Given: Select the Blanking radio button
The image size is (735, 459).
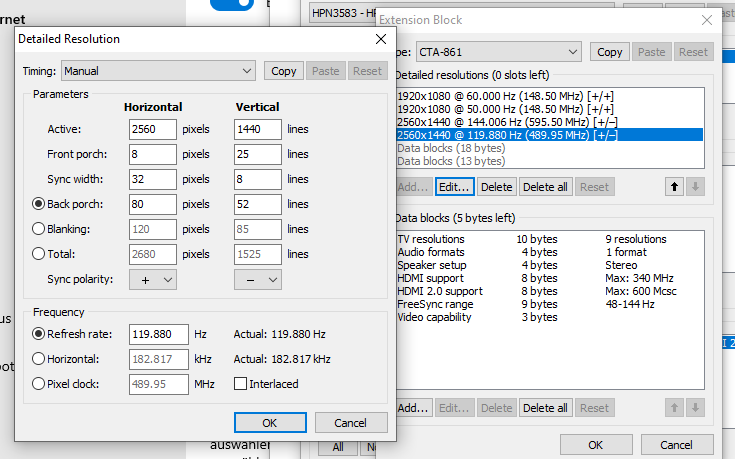Looking at the screenshot, I should coord(39,229).
